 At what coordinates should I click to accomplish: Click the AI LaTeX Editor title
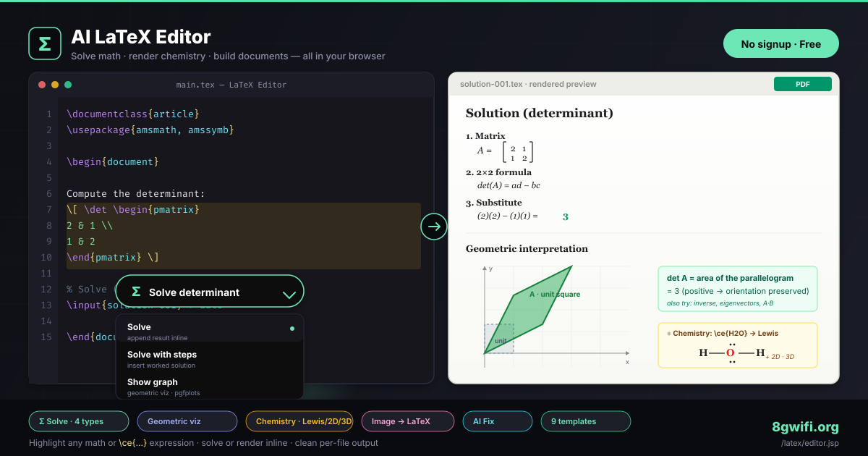tap(141, 37)
